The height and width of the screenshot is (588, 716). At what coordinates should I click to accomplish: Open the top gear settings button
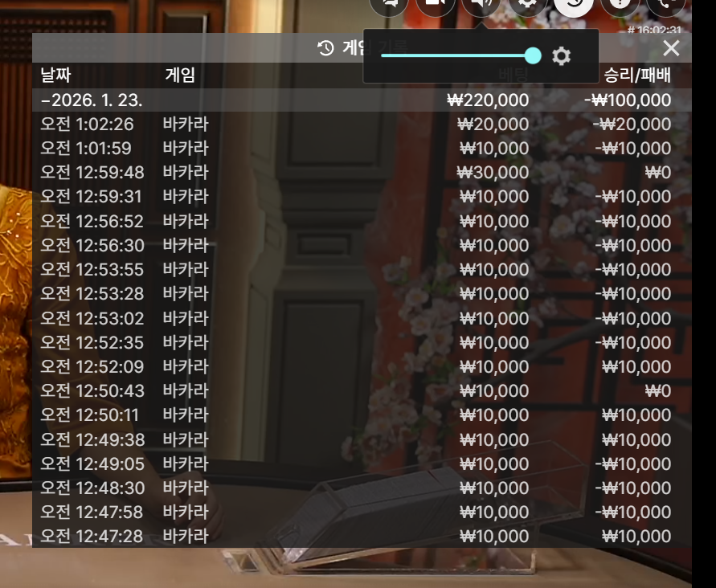(528, 4)
